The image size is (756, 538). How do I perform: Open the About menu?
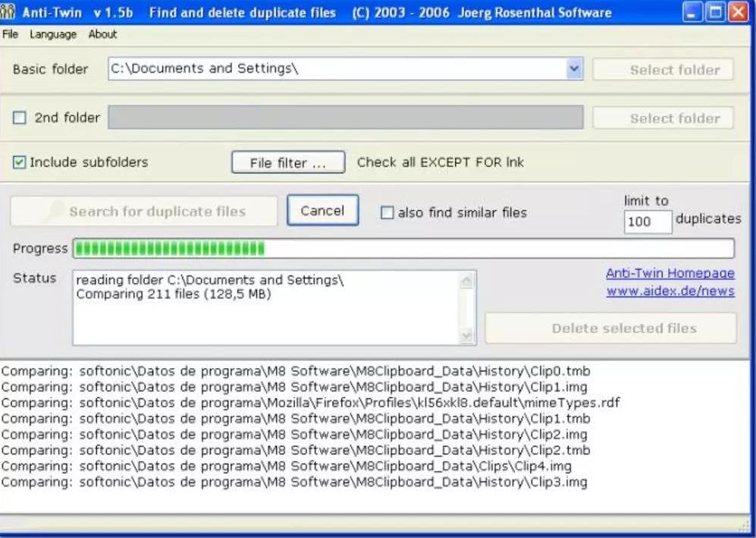coord(102,34)
